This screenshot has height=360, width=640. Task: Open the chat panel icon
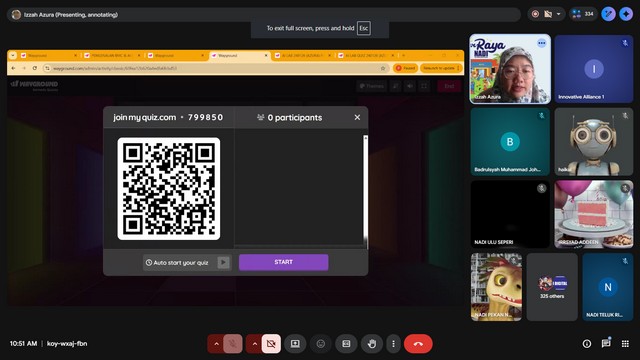coord(606,344)
